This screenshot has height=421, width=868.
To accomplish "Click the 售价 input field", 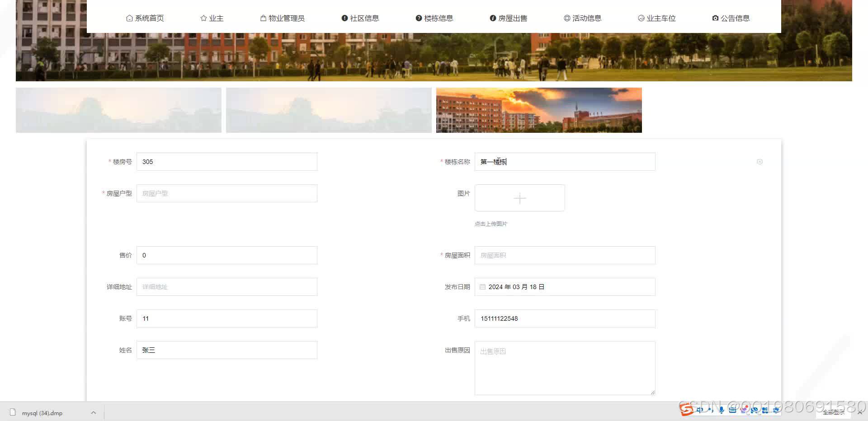I will point(227,255).
